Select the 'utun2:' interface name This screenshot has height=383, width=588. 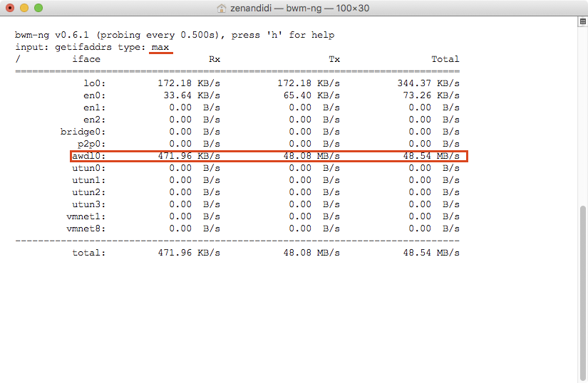(89, 192)
